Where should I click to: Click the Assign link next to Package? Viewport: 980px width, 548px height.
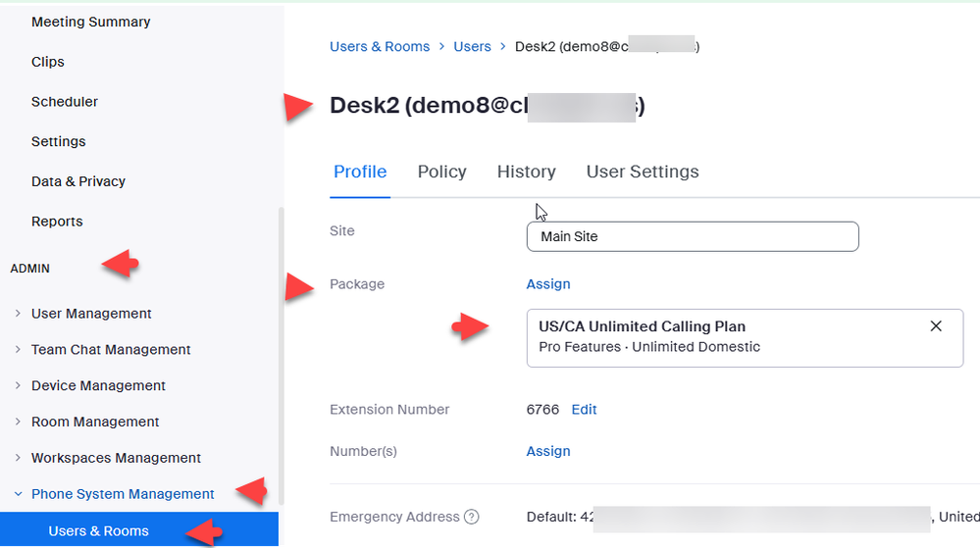[548, 284]
